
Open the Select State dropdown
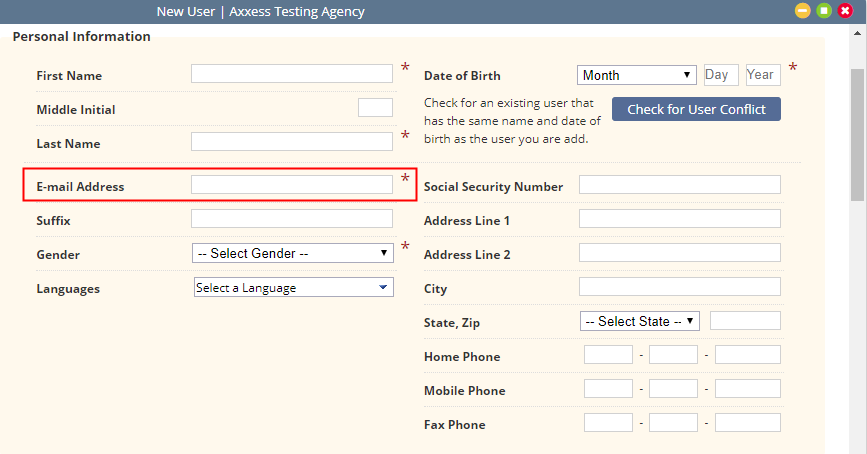(640, 321)
